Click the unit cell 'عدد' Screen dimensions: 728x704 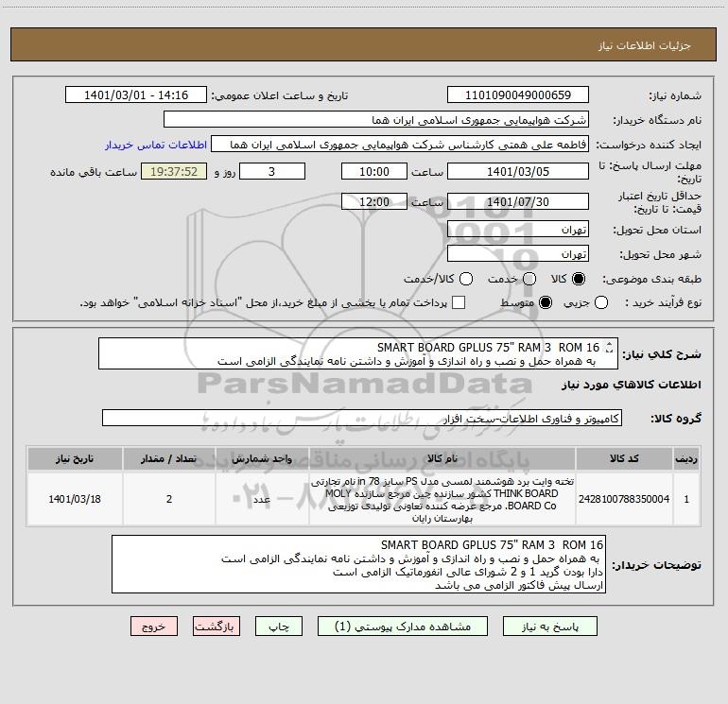[262, 499]
